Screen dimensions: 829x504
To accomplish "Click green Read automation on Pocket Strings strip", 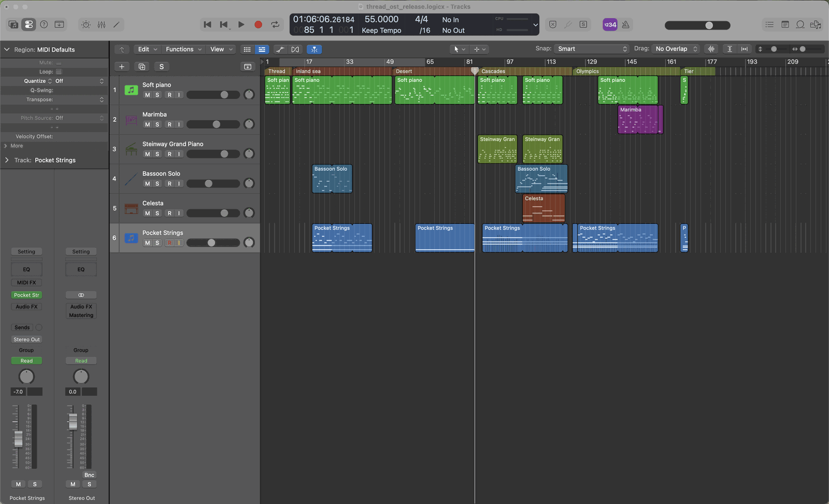I will point(26,361).
